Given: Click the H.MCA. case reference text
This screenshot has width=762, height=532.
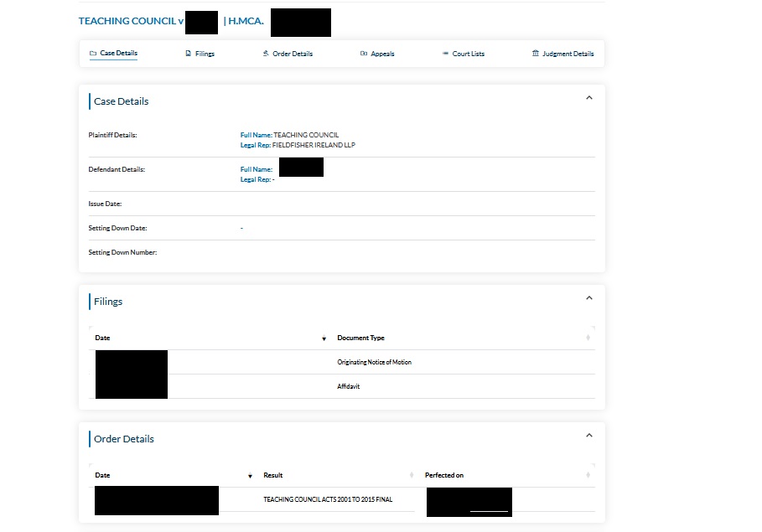Looking at the screenshot, I should [246, 21].
